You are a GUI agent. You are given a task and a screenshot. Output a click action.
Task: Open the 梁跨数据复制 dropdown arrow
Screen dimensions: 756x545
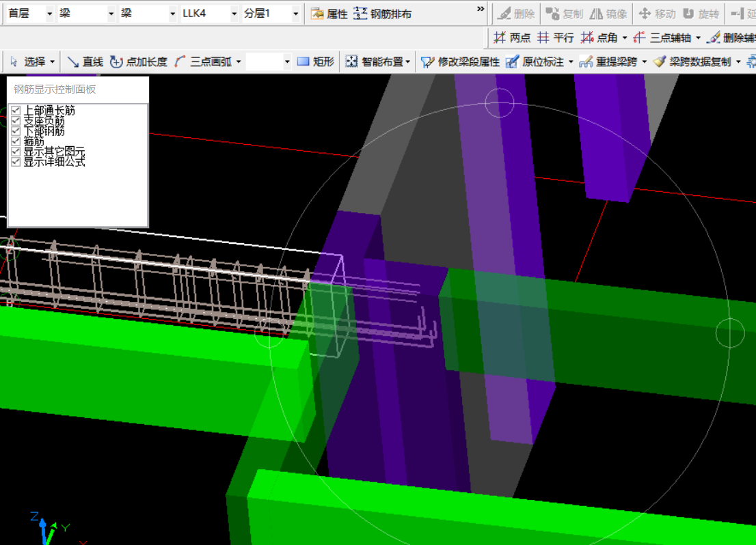tap(738, 62)
